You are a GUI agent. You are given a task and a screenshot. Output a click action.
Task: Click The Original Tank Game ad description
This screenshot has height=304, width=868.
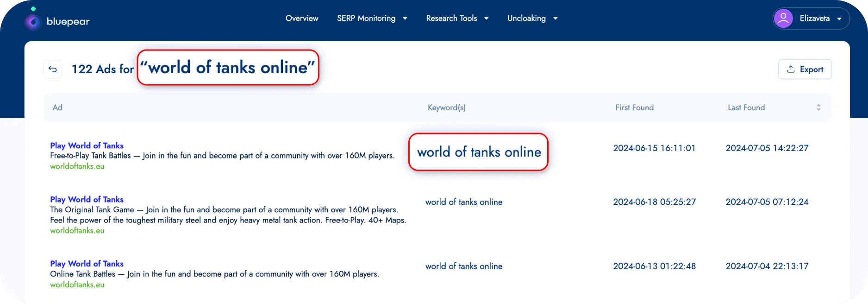pyautogui.click(x=228, y=215)
